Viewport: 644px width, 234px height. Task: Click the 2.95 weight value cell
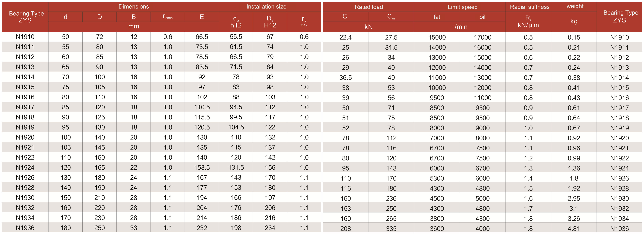coord(574,199)
